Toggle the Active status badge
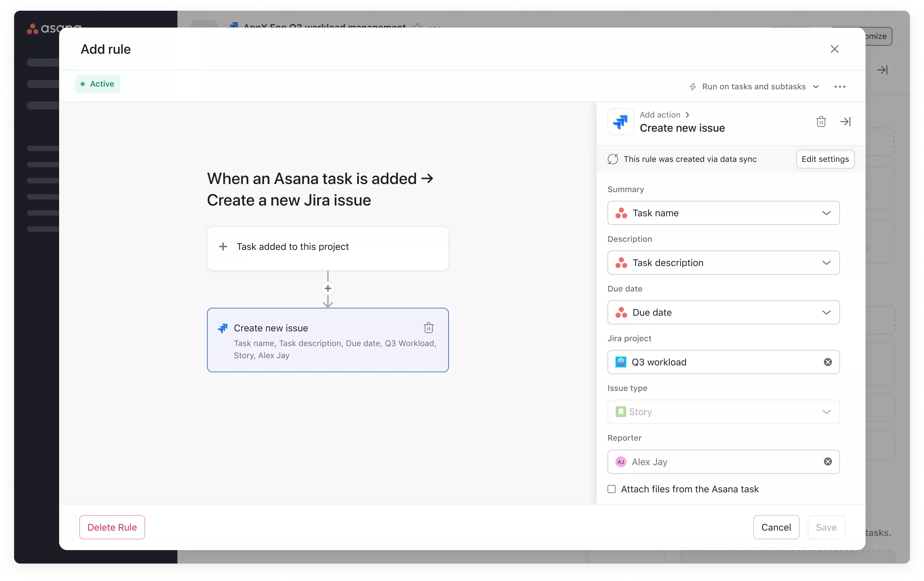This screenshot has height=581, width=924. coord(97,84)
